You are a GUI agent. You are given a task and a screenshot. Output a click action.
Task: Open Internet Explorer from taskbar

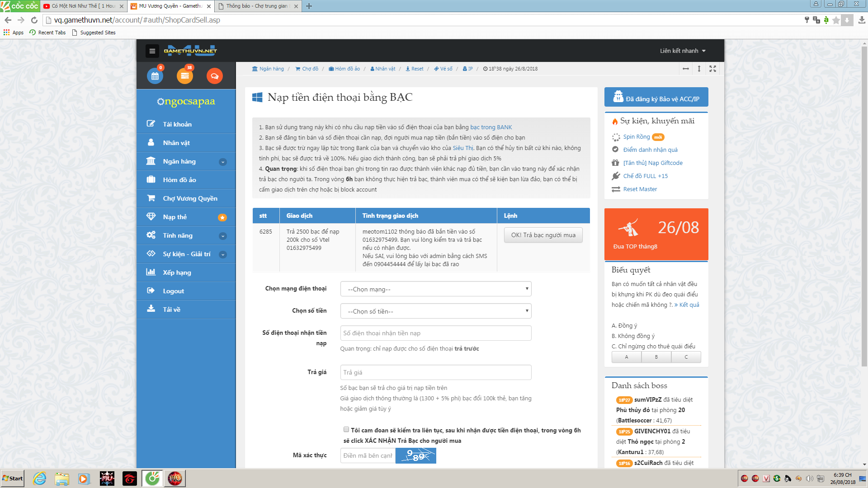point(39,479)
